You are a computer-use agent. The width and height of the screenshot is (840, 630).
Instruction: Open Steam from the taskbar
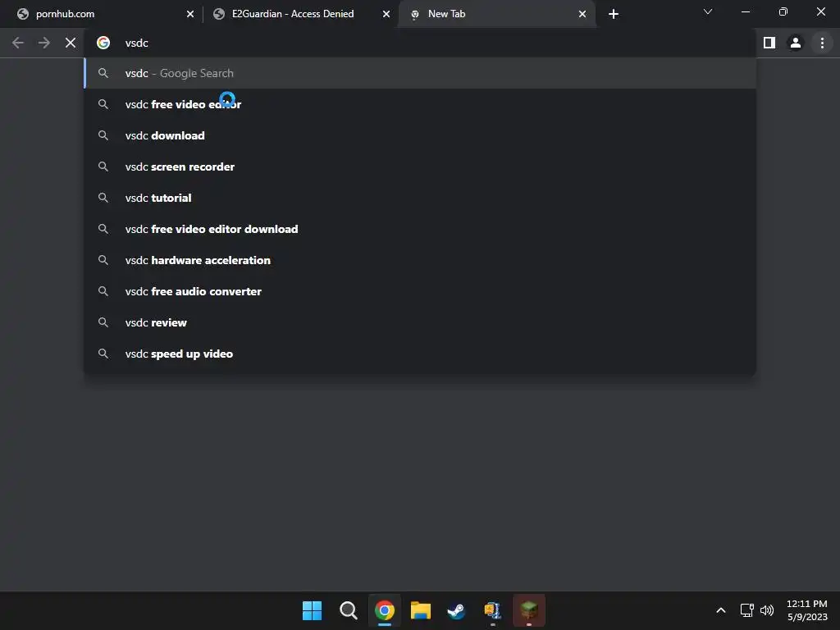click(456, 610)
